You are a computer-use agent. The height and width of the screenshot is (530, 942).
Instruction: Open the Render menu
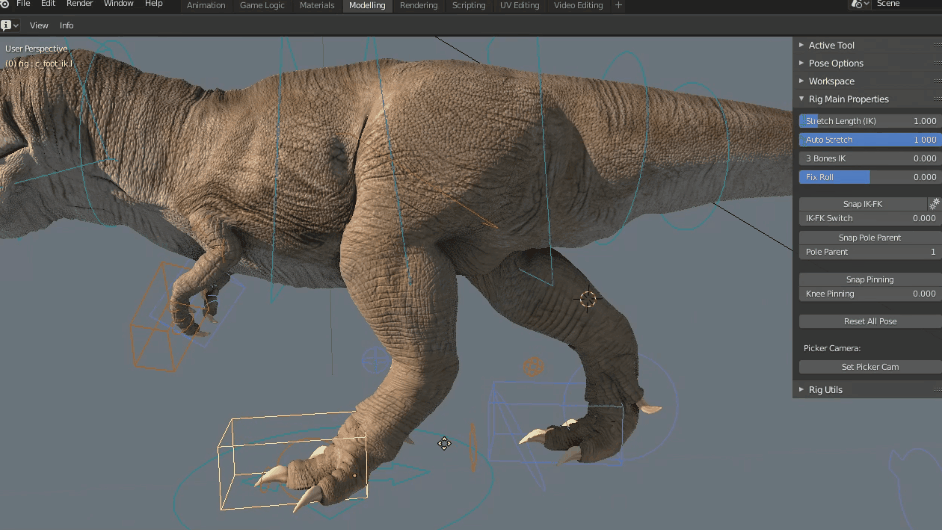pos(79,5)
